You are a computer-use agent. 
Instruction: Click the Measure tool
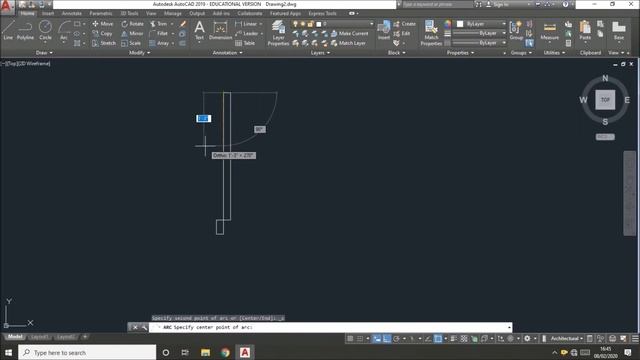coord(549,31)
